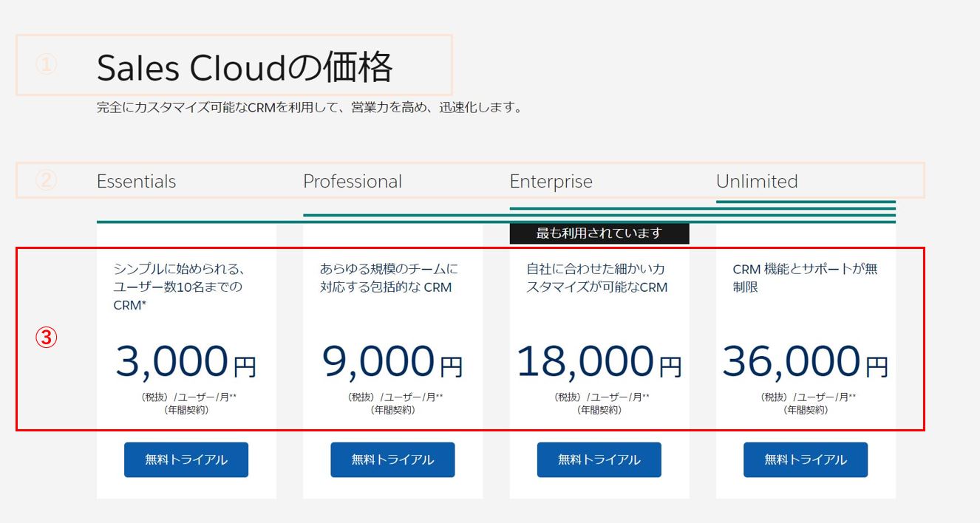Select the Essentials plan header
Image resolution: width=980 pixels, height=523 pixels.
tap(136, 181)
